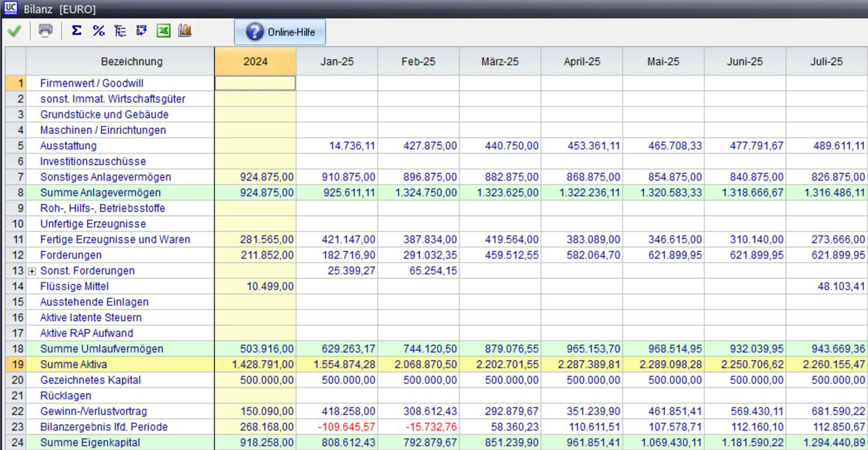Expand the Sonst. Forderungen row
Screen dimensions: 868x450
point(32,271)
